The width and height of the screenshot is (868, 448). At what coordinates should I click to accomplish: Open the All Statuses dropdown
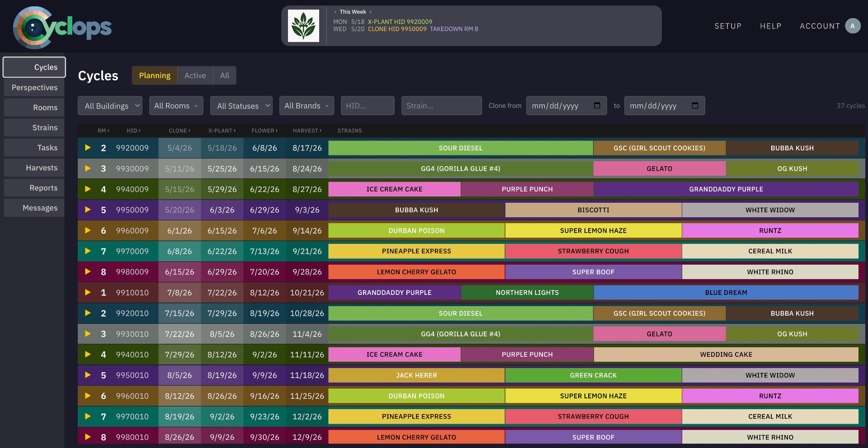pos(241,106)
